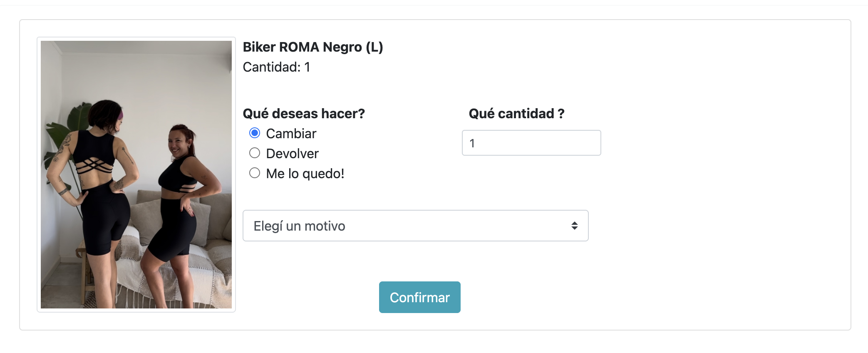Screen dimensions: 868x353
Task: Click the Qué cantidad ? heading
Action: pos(516,114)
